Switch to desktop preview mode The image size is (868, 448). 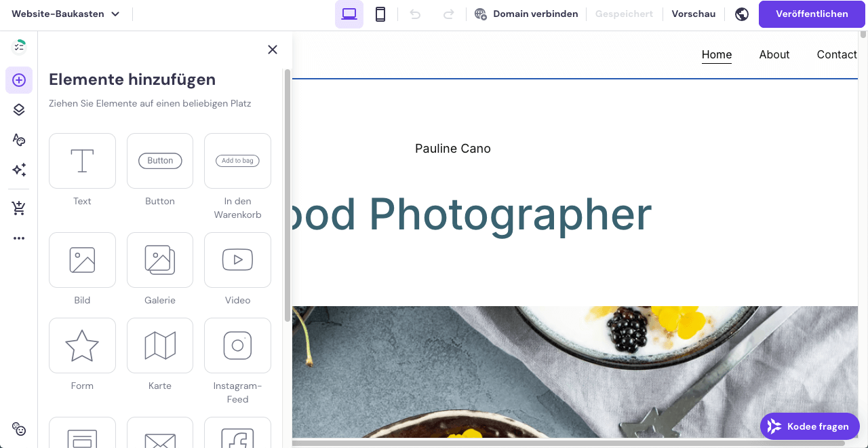(349, 14)
